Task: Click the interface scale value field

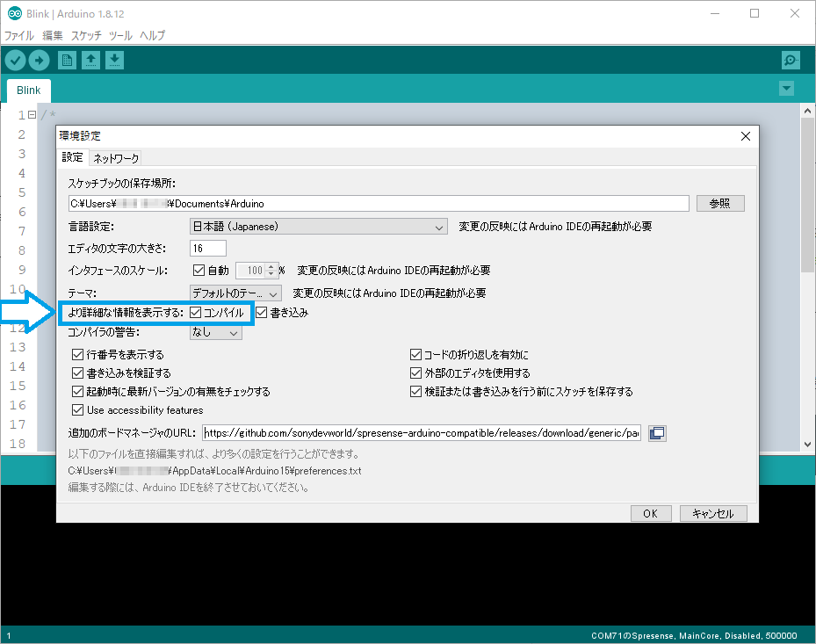Action: coord(251,271)
